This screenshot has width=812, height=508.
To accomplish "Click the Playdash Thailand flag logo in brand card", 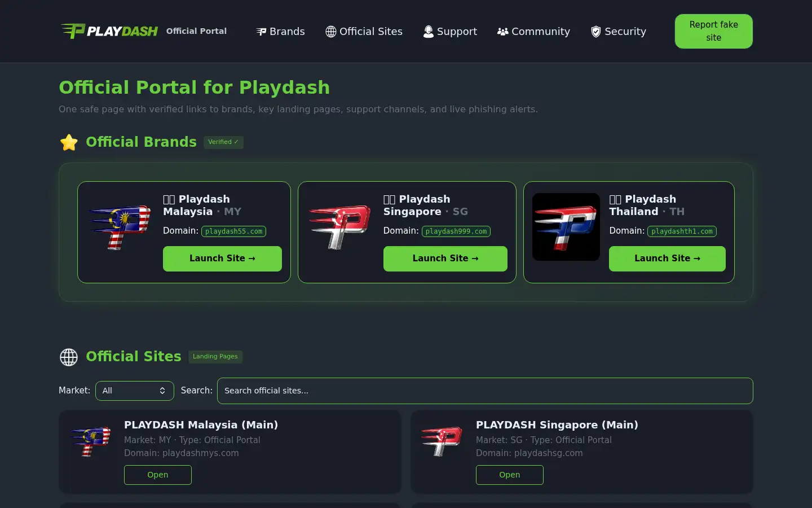I will coord(566,227).
